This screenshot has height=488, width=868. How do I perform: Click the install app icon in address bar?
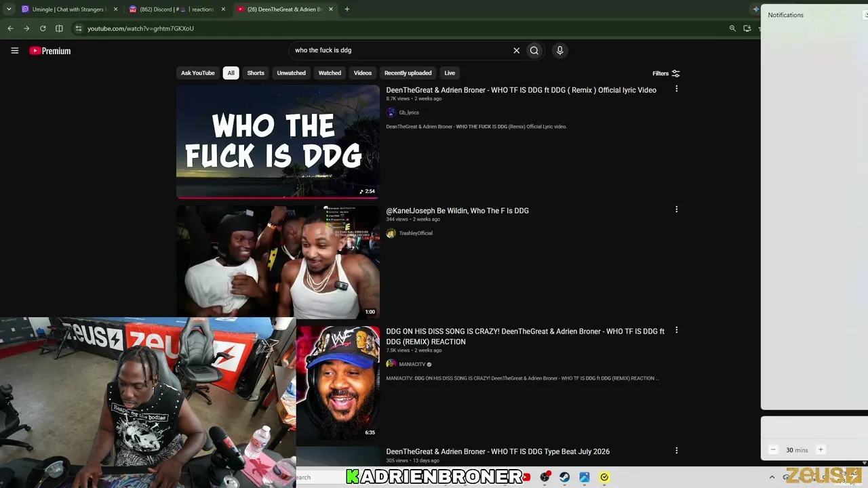click(x=747, y=28)
